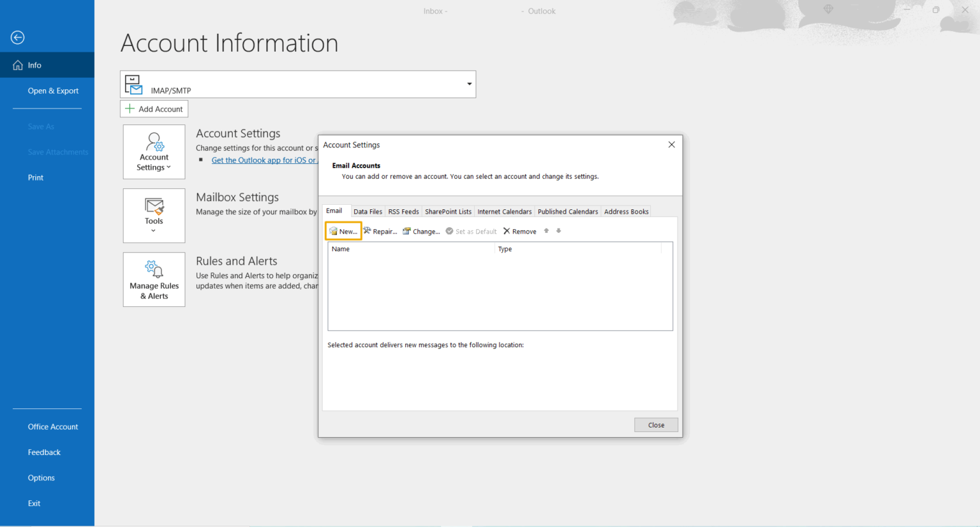Click the back arrow to exit Backstage view
980x527 pixels.
click(x=17, y=37)
